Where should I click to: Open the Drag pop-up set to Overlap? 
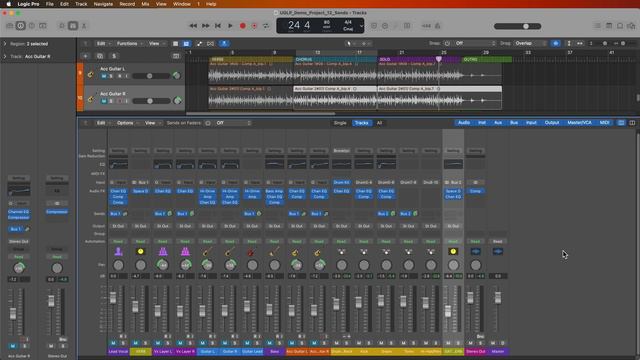coord(531,43)
